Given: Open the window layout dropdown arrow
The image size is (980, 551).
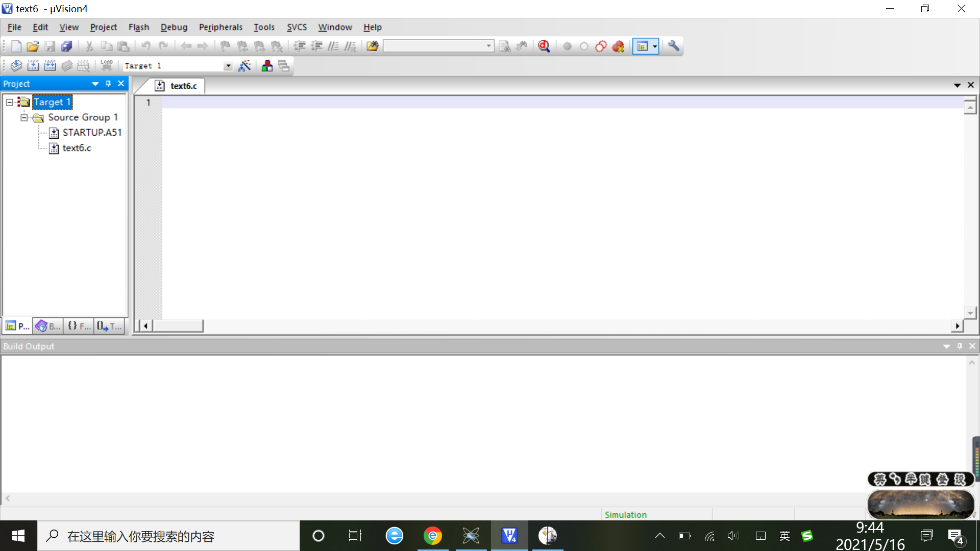Looking at the screenshot, I should [x=655, y=46].
